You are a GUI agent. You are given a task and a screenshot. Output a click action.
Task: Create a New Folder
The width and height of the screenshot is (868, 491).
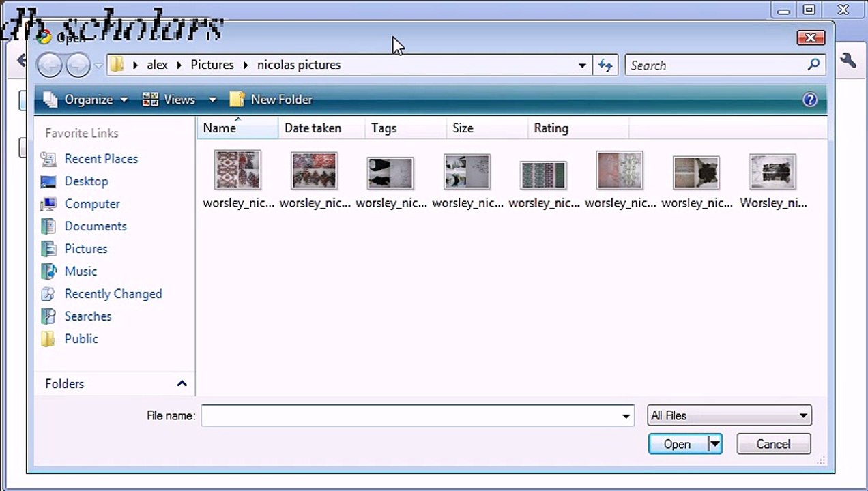271,100
